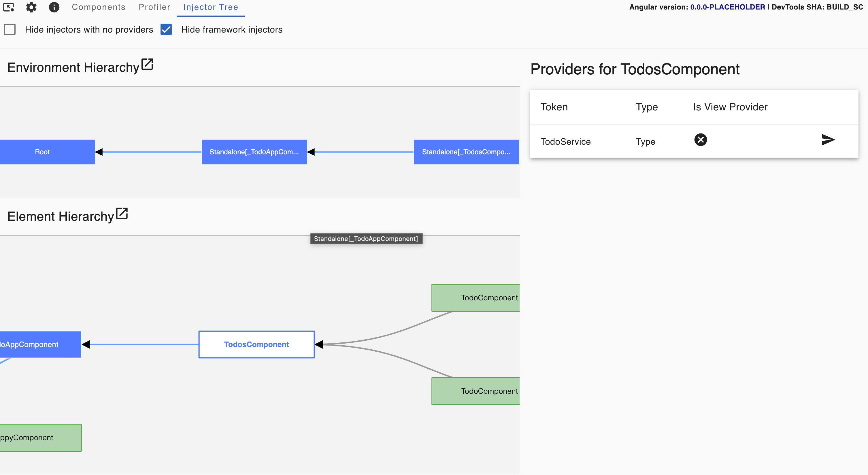
Task: Select the Root injector node
Action: 42,152
